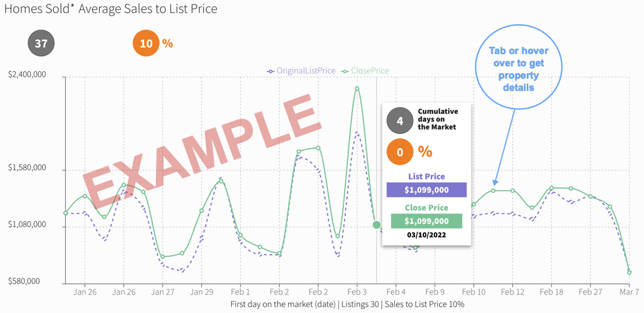Click the 'Homes Sold* Average Sales' chart title
The width and height of the screenshot is (644, 313).
tap(111, 9)
